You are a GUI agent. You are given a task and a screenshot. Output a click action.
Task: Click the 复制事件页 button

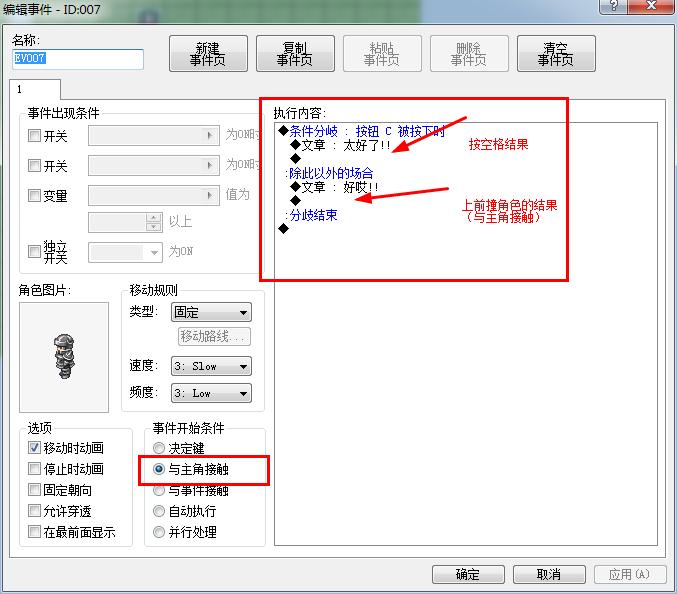(295, 54)
